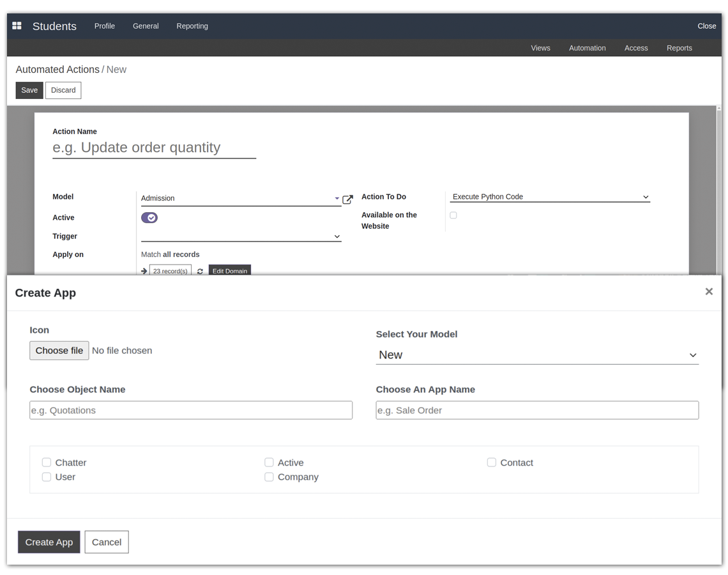Expand the Select Your Model dropdown
728x575 pixels.
(x=538, y=355)
